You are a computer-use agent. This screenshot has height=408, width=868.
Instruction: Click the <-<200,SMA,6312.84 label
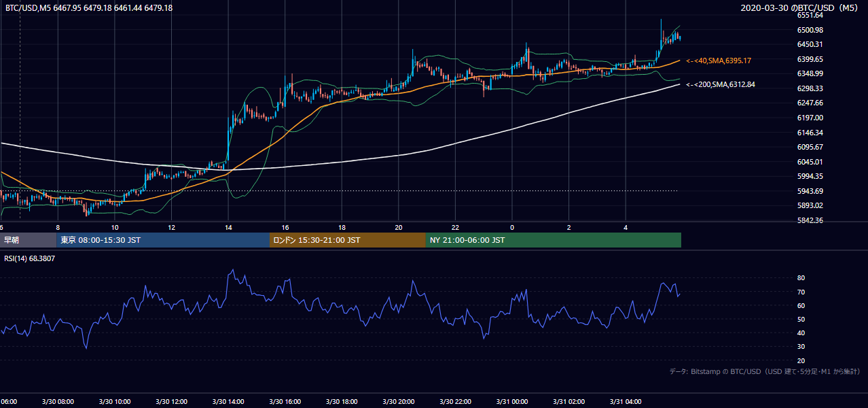coord(720,85)
